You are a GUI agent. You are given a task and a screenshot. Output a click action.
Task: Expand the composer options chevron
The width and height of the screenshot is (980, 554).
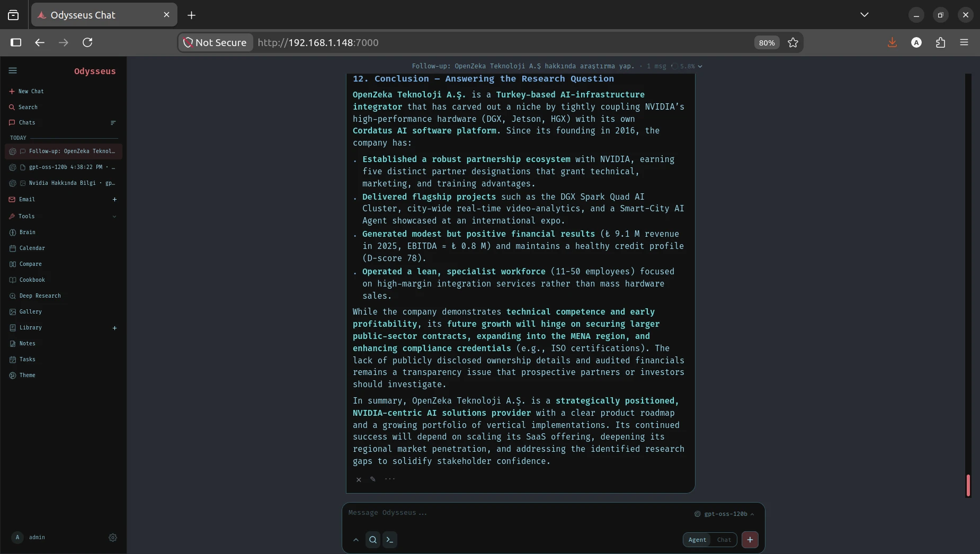click(356, 540)
